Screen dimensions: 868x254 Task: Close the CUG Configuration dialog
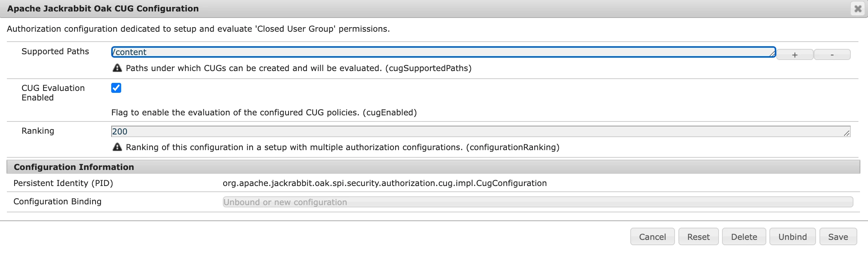tap(858, 8)
